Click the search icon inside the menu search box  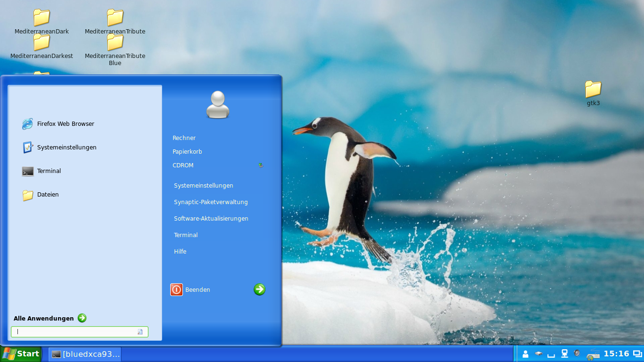[x=140, y=332]
